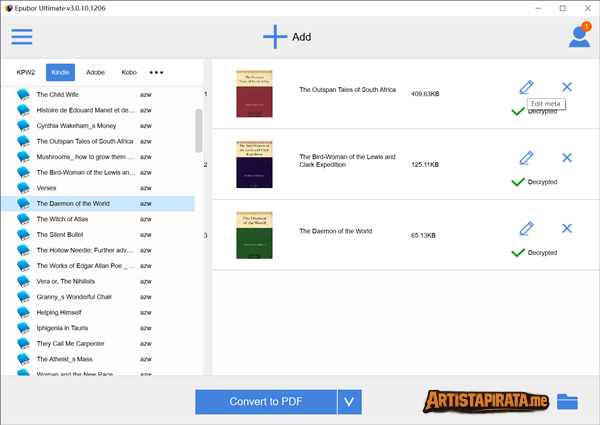Click book icon beside Cynthia Wakeham_s Money
Screen dimensions: 600x425
tap(23, 126)
